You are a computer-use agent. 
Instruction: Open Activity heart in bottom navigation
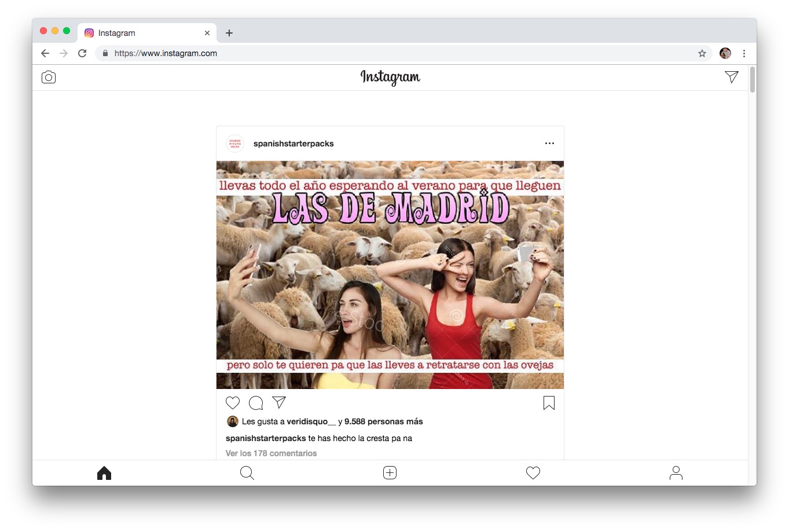pos(533,473)
